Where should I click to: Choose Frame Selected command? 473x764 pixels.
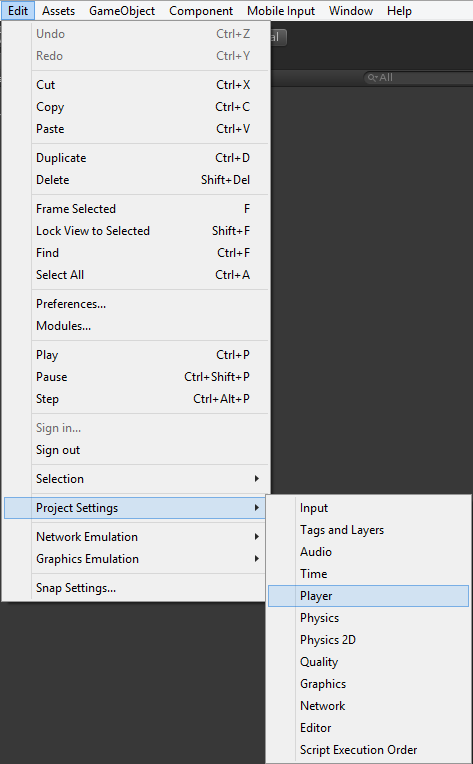coord(135,209)
